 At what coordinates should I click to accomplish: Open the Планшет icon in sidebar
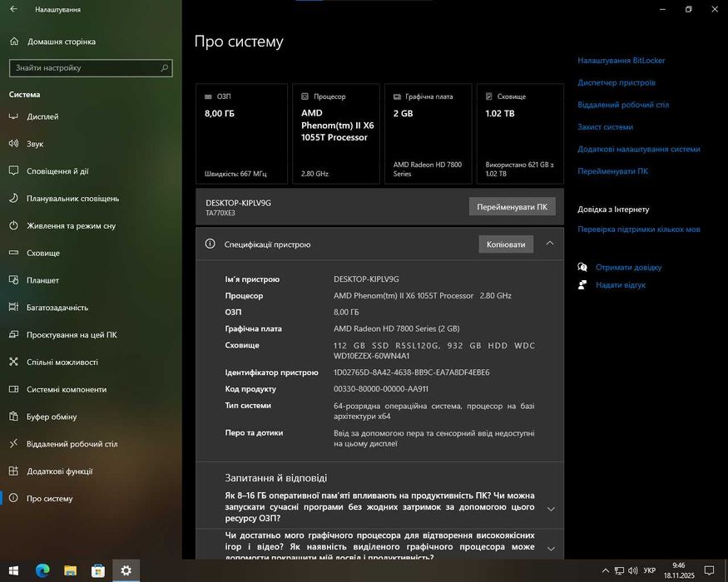13,280
